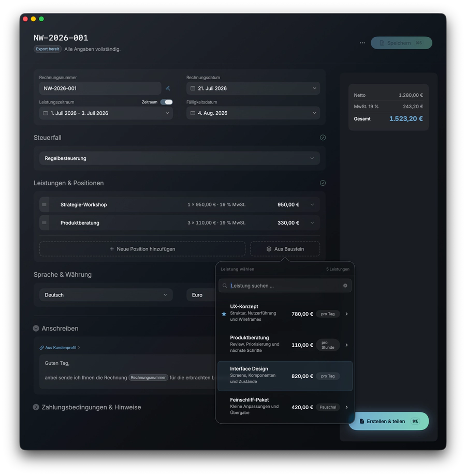The height and width of the screenshot is (476, 466).
Task: Click the Leistungen & Positionen checkmark icon
Action: [x=323, y=183]
